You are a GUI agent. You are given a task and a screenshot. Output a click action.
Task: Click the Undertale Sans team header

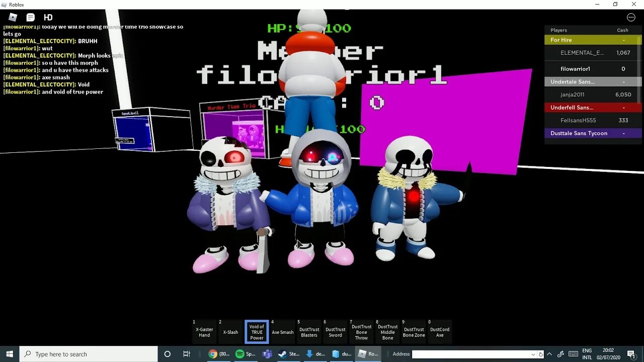[x=591, y=81]
